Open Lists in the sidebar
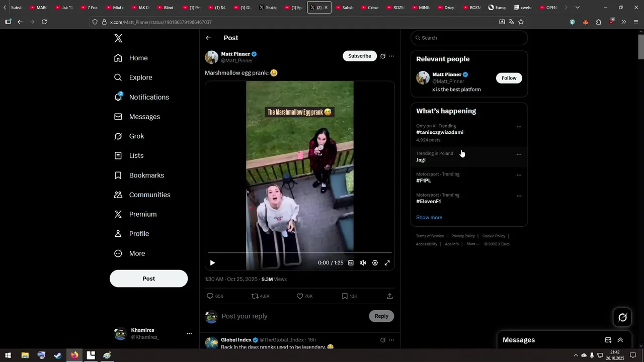 [x=129, y=156]
